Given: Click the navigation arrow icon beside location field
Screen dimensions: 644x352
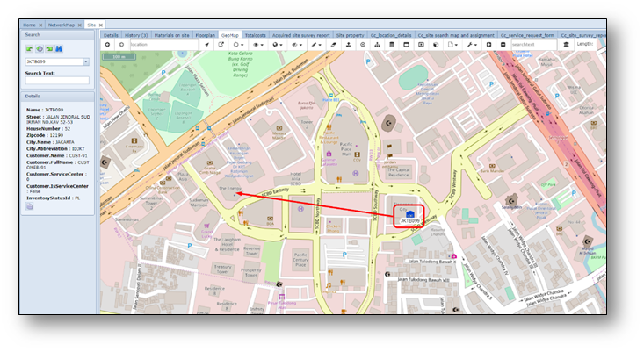Looking at the screenshot, I should 207,44.
